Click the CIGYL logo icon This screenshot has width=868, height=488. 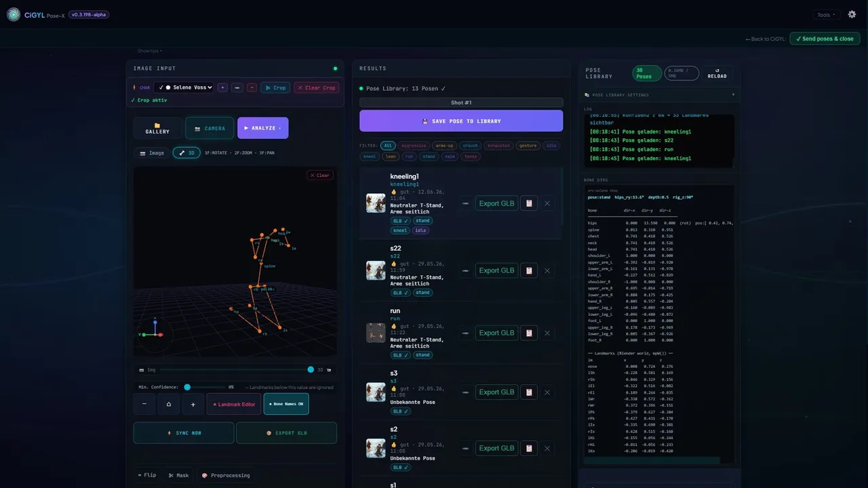tap(14, 14)
